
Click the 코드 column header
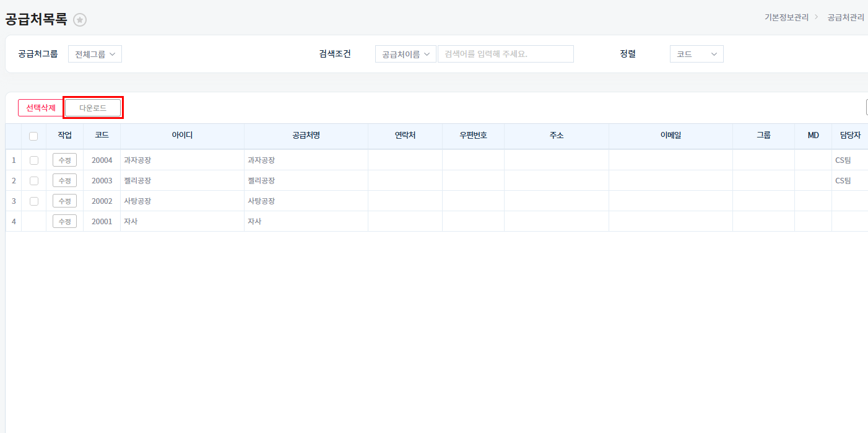pos(102,136)
